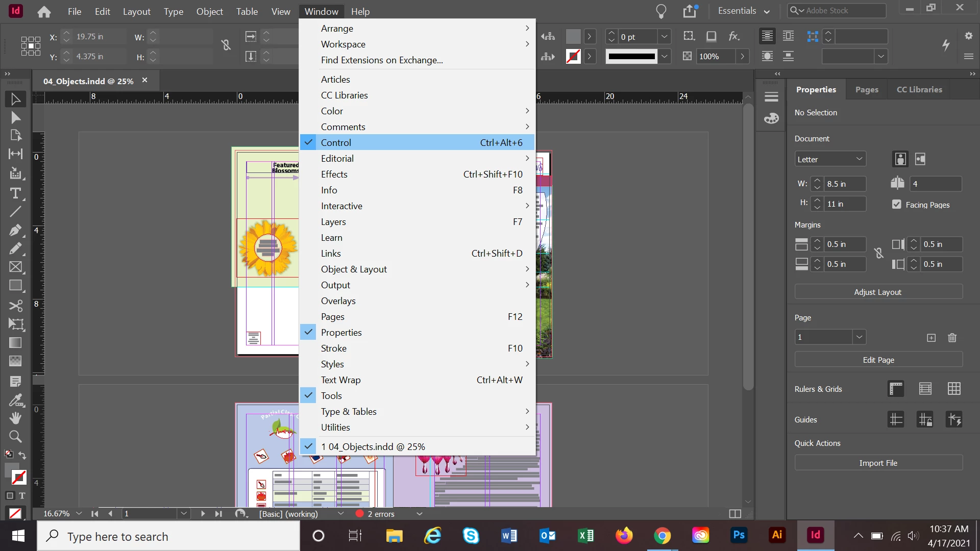Uncheck the Facing Pages checkbox
980x551 pixels.
pos(897,205)
